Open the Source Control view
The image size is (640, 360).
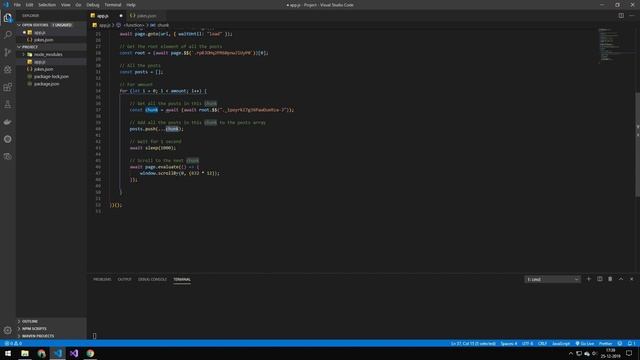8,52
